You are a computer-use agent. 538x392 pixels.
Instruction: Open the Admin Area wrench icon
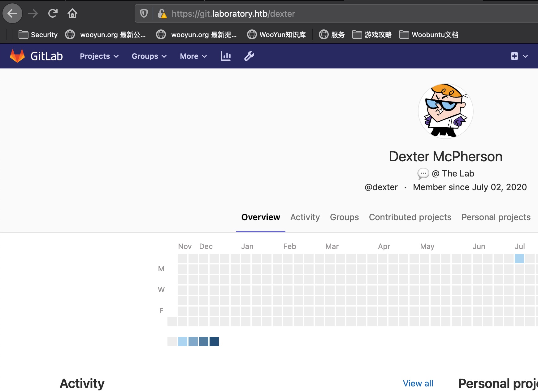click(x=249, y=56)
